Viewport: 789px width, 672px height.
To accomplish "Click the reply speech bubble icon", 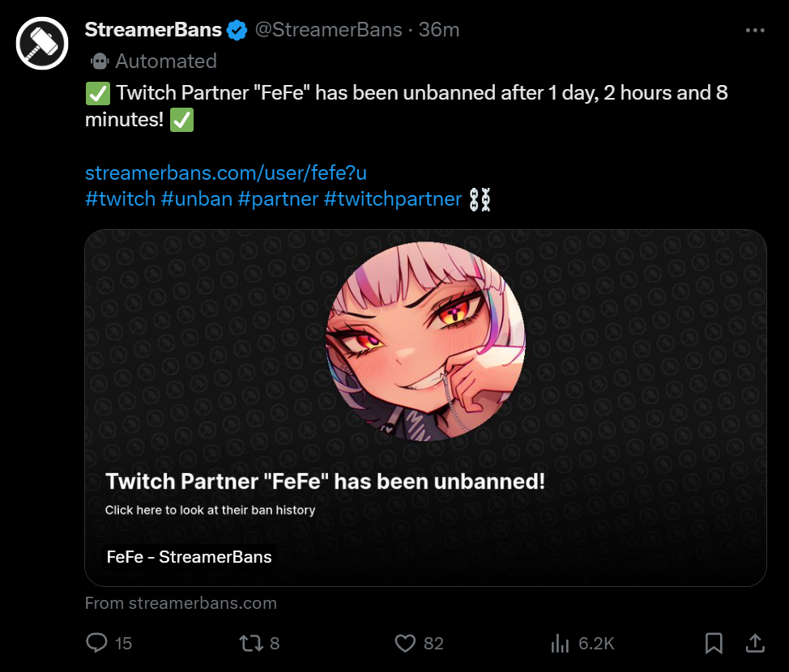I will tap(97, 643).
